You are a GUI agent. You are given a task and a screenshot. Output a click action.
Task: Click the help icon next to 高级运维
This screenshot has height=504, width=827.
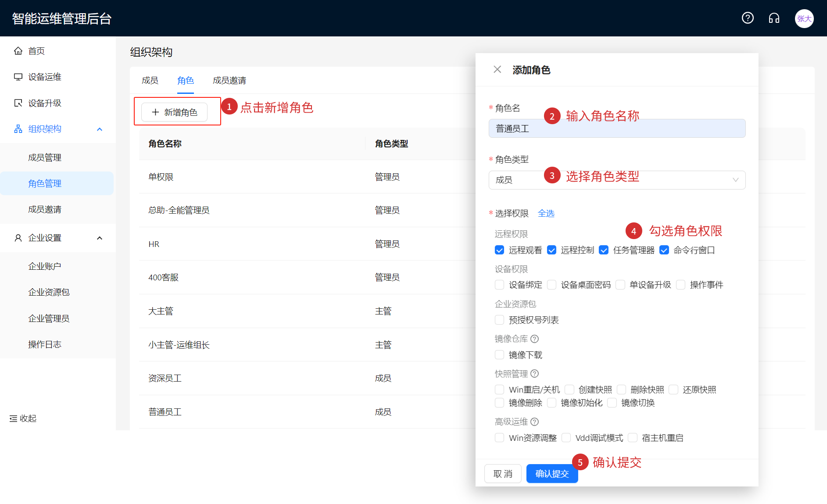(534, 422)
